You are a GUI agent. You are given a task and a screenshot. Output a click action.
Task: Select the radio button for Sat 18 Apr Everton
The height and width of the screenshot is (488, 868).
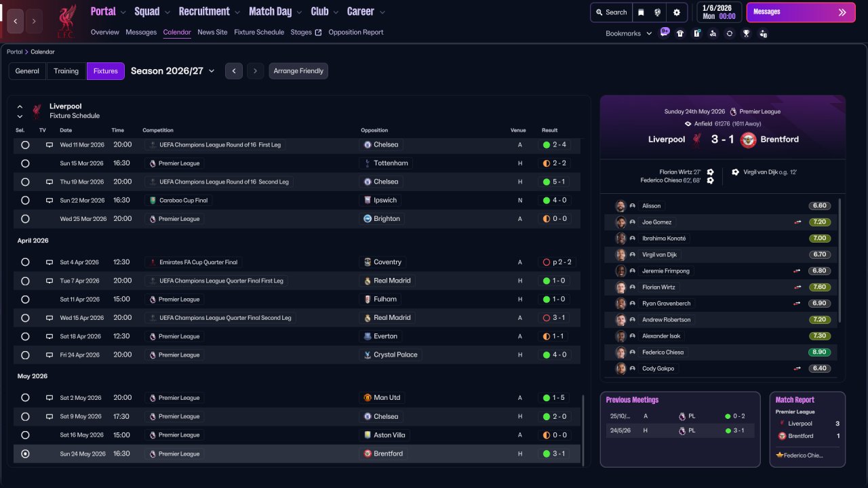click(x=25, y=336)
